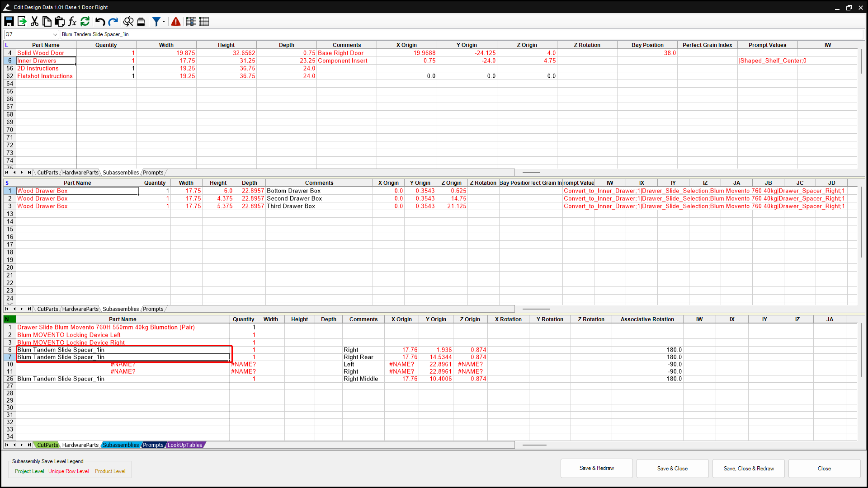The width and height of the screenshot is (868, 488).
Task: Click the Cut scissors icon
Action: click(34, 21)
